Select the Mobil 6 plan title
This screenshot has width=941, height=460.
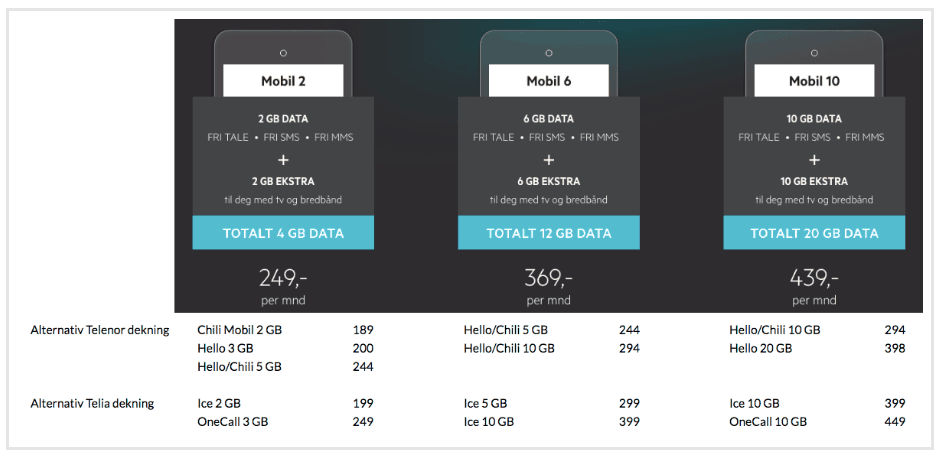[x=548, y=81]
